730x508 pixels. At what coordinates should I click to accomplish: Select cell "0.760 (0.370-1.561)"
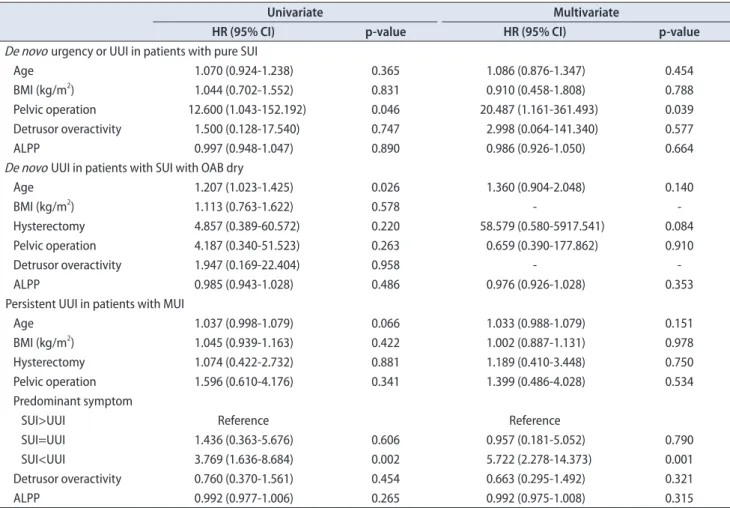pyautogui.click(x=243, y=479)
